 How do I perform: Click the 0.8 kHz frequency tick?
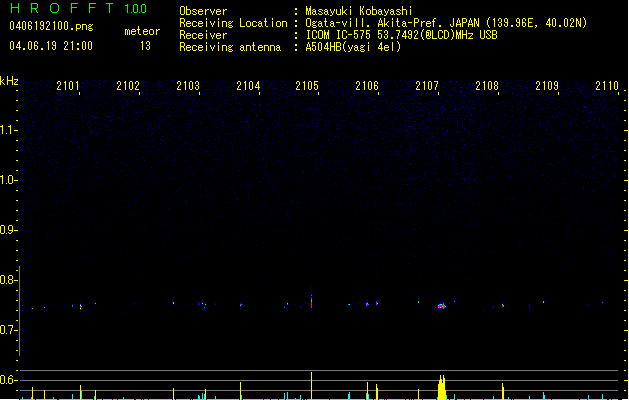(x=8, y=280)
